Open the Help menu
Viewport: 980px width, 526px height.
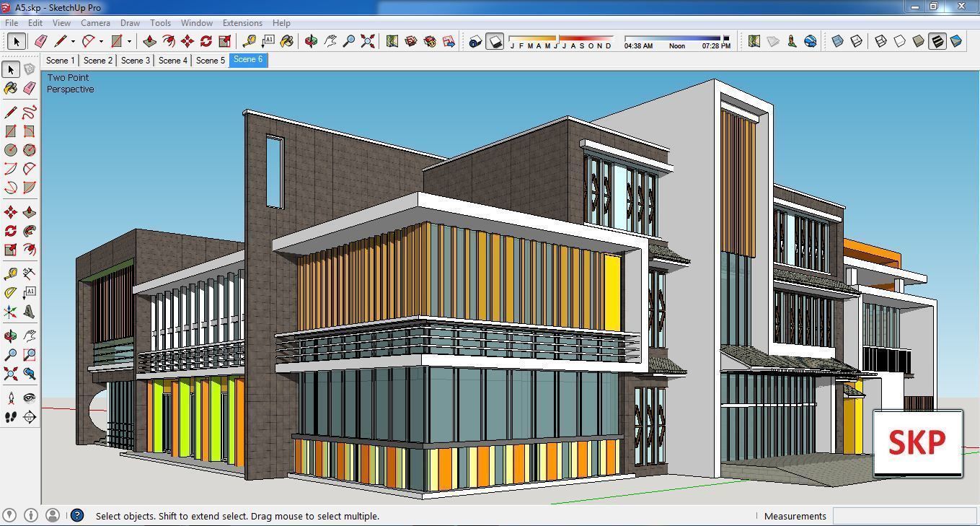click(281, 23)
